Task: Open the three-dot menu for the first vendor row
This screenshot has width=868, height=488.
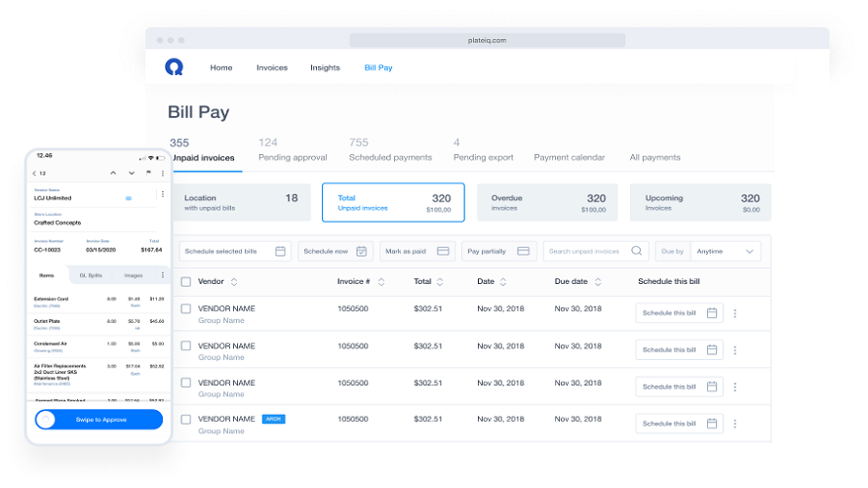Action: pyautogui.click(x=735, y=313)
